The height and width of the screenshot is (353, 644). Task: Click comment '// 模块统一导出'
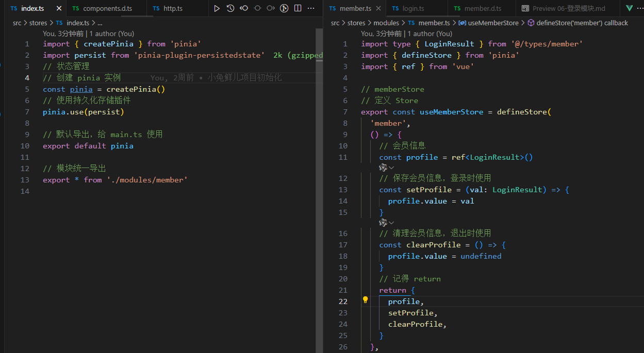click(74, 169)
